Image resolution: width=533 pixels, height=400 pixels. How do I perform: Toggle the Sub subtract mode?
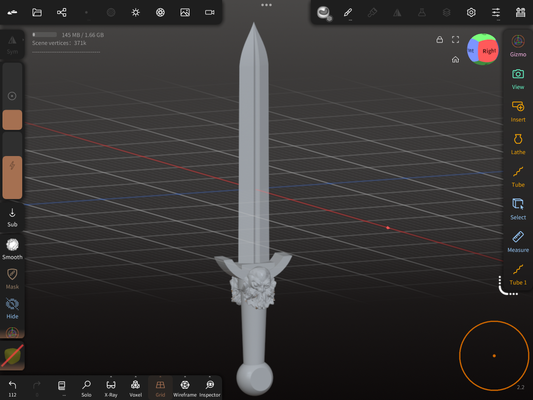click(12, 218)
